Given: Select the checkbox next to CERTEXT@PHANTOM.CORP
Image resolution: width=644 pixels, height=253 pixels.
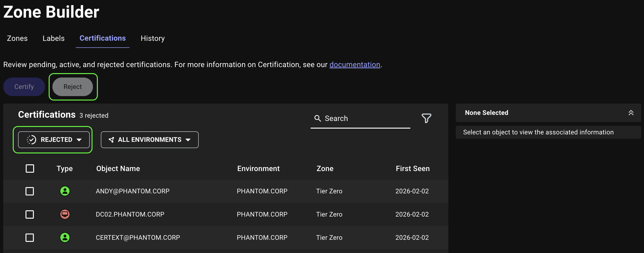Looking at the screenshot, I should click(x=30, y=237).
